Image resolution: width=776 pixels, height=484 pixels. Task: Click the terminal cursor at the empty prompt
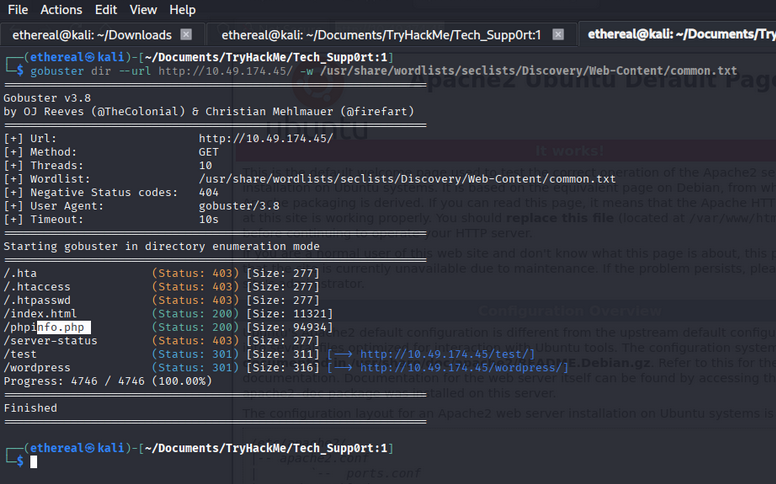coord(33,461)
